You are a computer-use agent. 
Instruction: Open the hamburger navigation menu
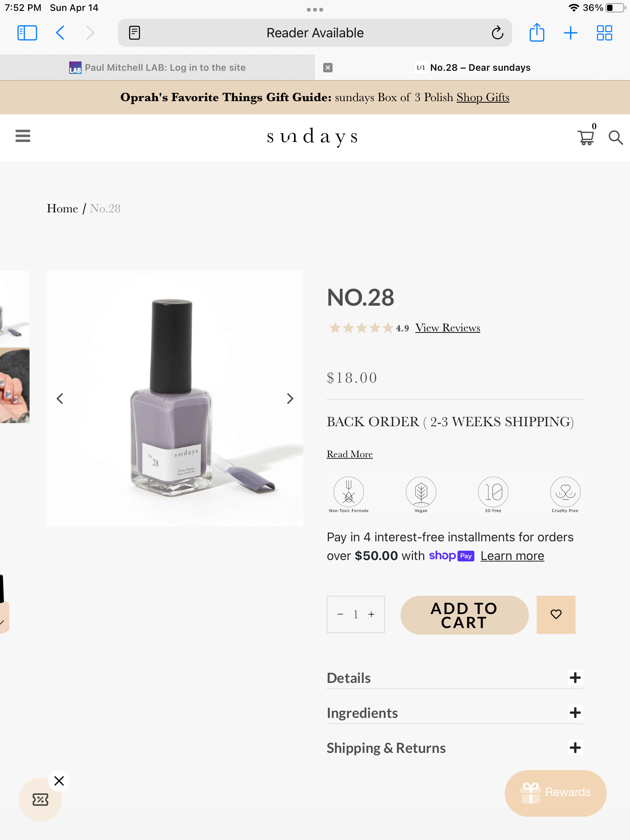(23, 136)
